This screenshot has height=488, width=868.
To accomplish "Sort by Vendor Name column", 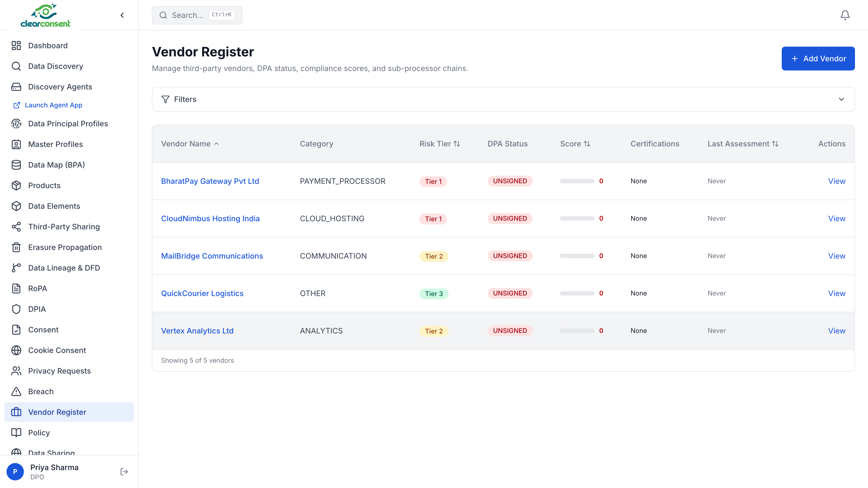I will coord(190,144).
